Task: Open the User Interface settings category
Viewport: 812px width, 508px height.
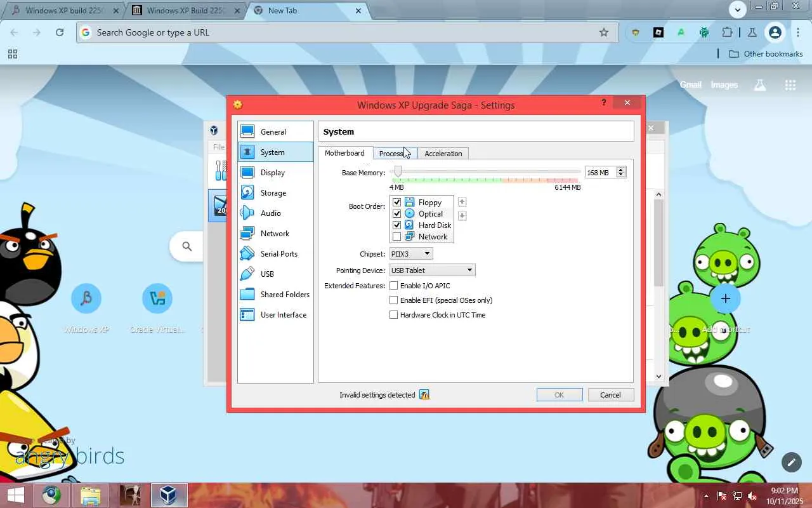Action: [x=275, y=315]
